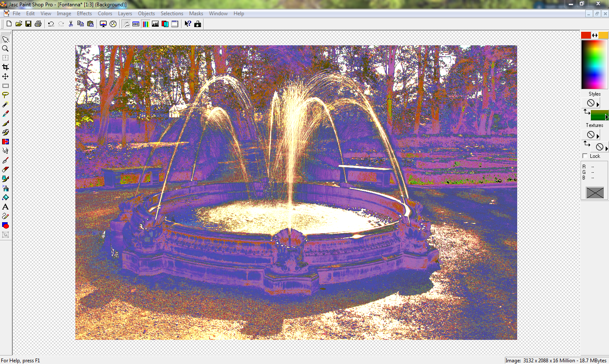Click the current color preview box below RGB

pyautogui.click(x=595, y=193)
